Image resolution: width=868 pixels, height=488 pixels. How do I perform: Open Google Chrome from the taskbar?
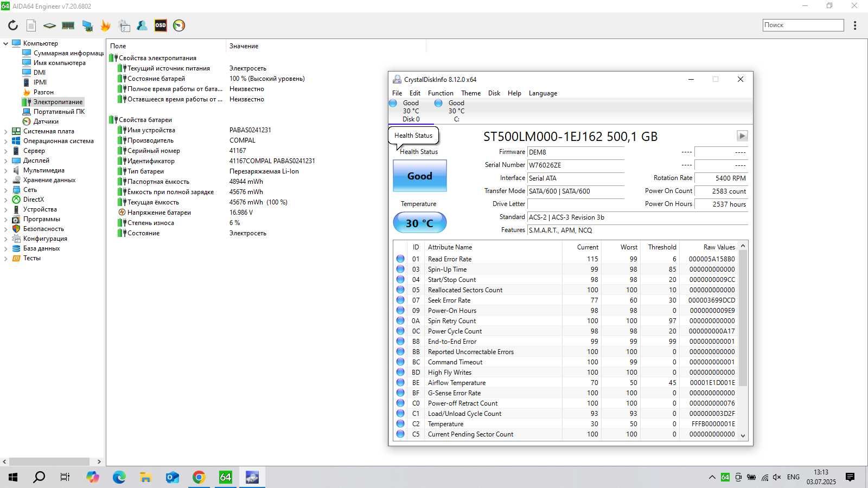(x=199, y=477)
